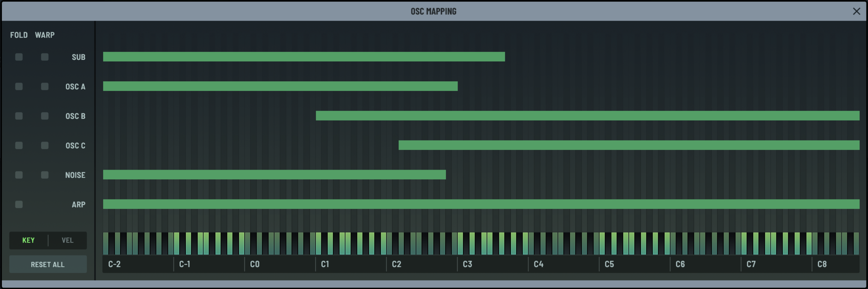Click the OSC C row label

[75, 145]
